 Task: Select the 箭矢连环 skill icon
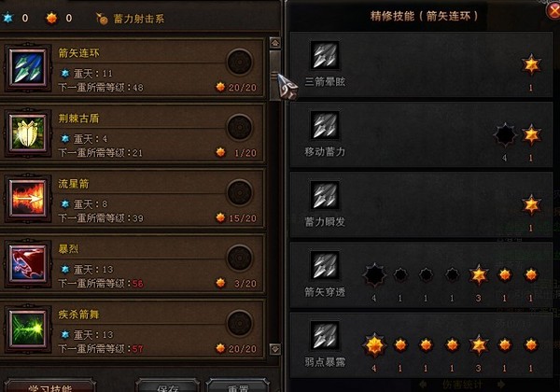coord(28,68)
